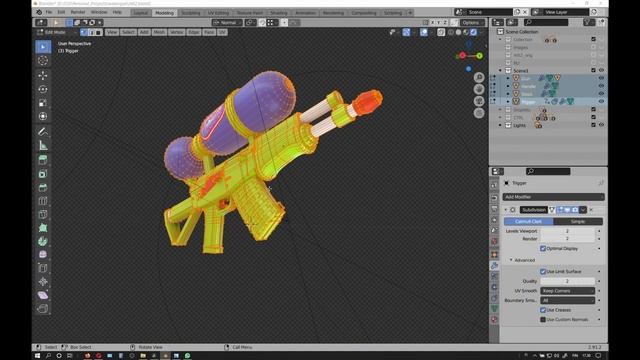The width and height of the screenshot is (640, 360).
Task: Hide the Trigger object with eye icon
Action: pos(601,101)
